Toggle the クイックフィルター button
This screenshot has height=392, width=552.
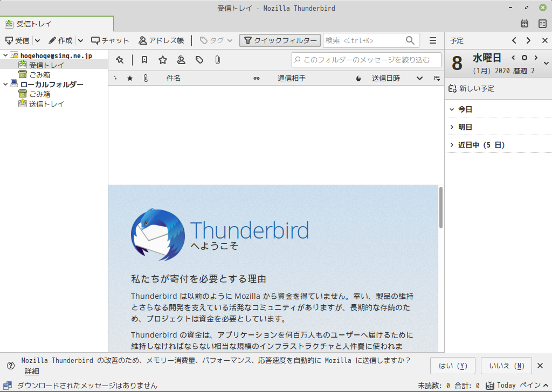(280, 40)
